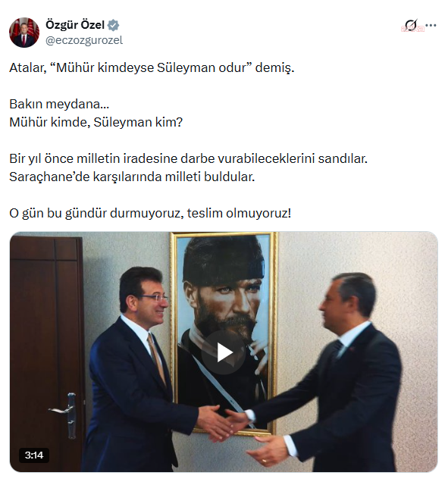Click the blue verified badge
This screenshot has height=485, width=448.
click(113, 25)
